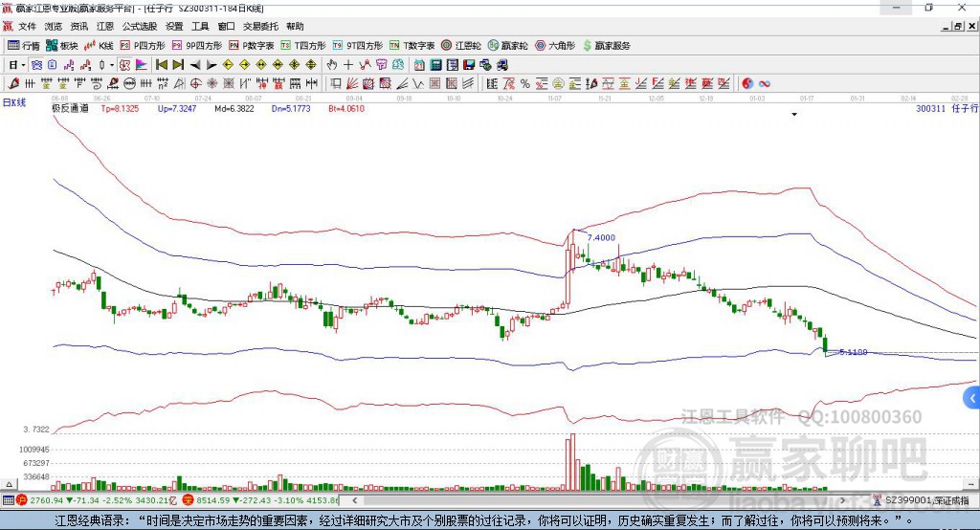
Task: Click the Up=7.3247 indicator value
Action: point(177,108)
